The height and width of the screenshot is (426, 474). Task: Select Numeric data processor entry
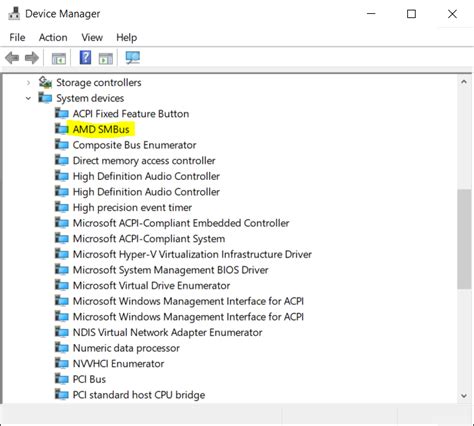click(126, 348)
